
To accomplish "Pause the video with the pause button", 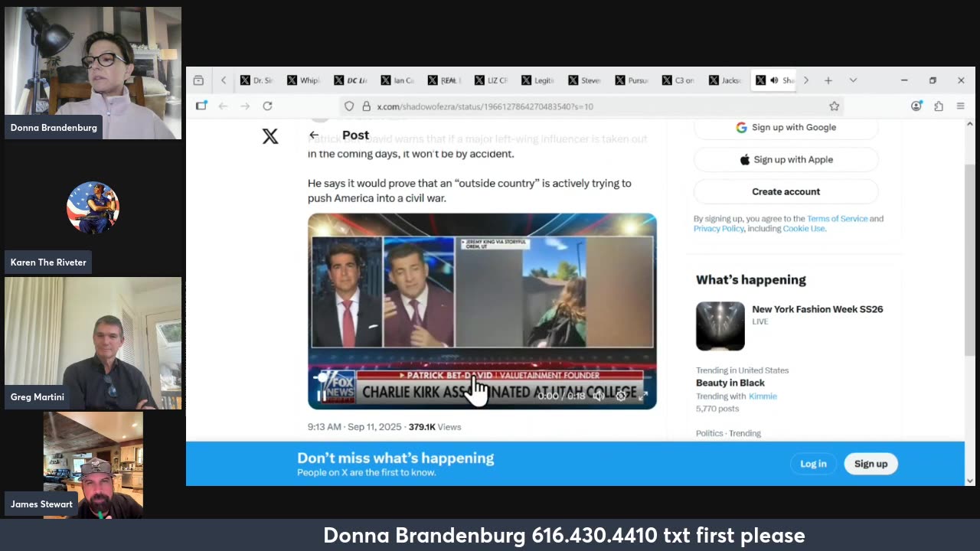I will (x=322, y=396).
